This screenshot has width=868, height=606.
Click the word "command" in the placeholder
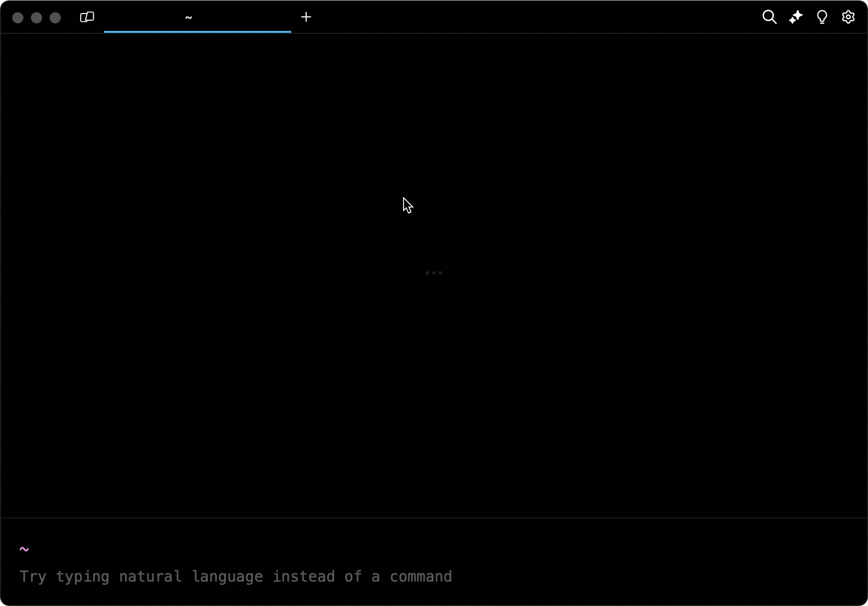(x=420, y=576)
